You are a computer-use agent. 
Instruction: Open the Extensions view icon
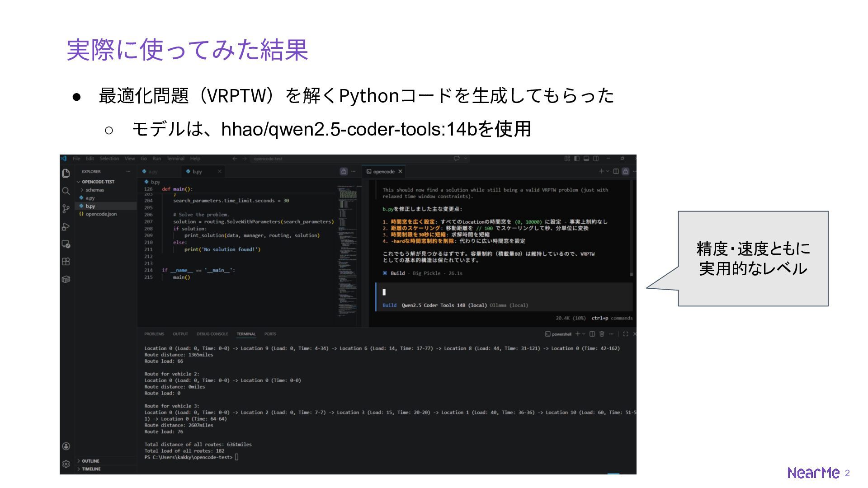[66, 262]
